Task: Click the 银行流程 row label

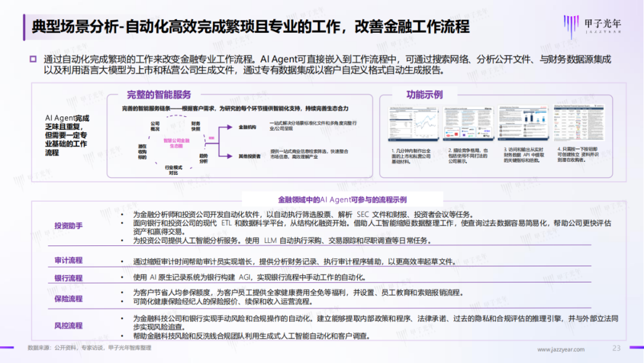Action: tap(68, 278)
